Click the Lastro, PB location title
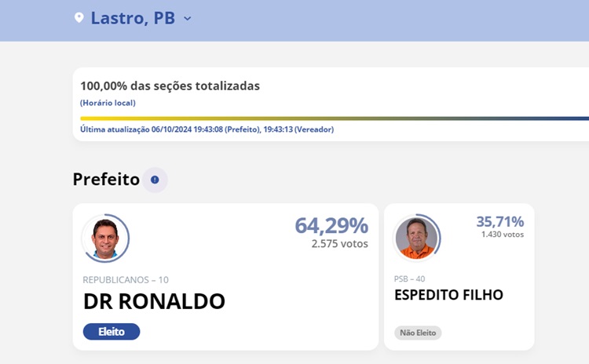Image resolution: width=589 pixels, height=364 pixels. pos(133,18)
